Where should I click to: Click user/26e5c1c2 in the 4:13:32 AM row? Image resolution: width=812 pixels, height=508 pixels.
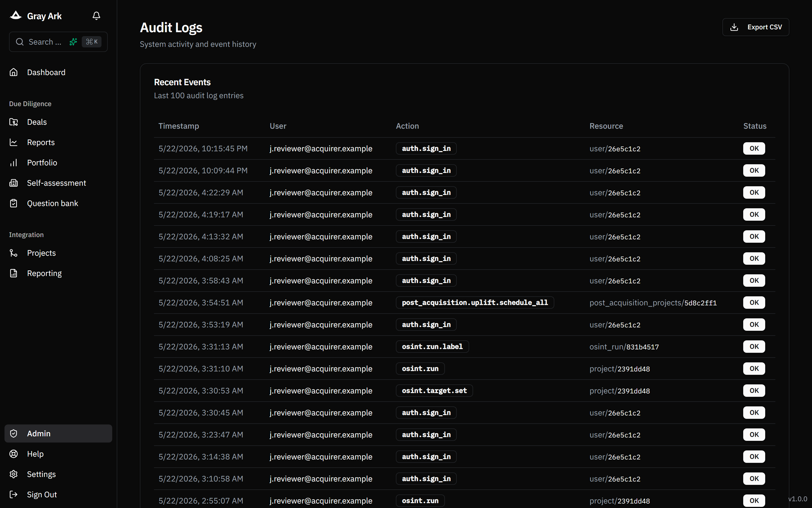point(615,237)
